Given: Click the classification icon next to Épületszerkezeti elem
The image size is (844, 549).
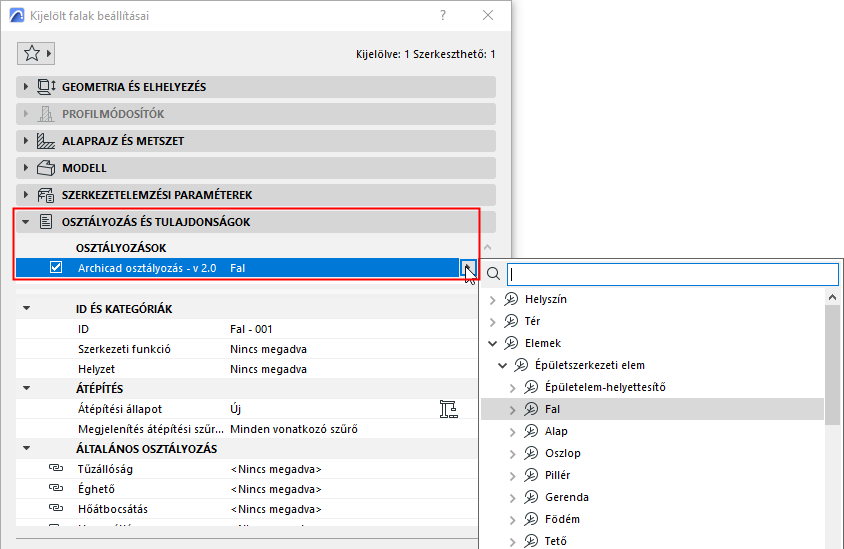Looking at the screenshot, I should (521, 365).
